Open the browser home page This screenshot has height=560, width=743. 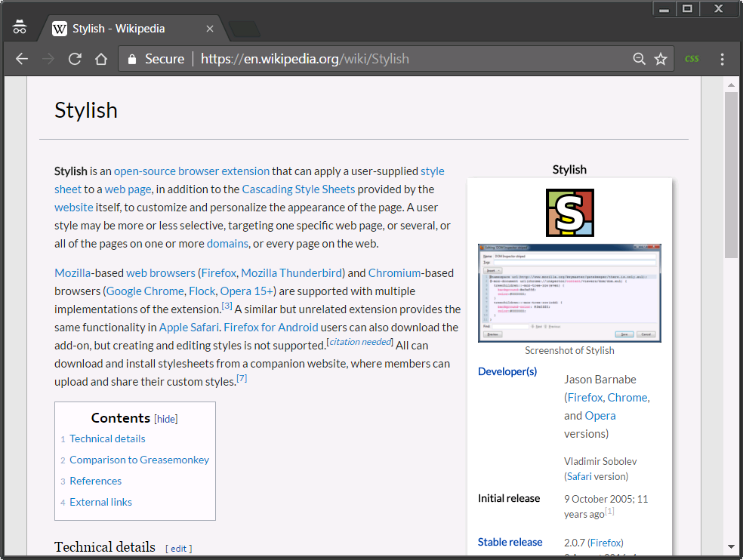101,59
